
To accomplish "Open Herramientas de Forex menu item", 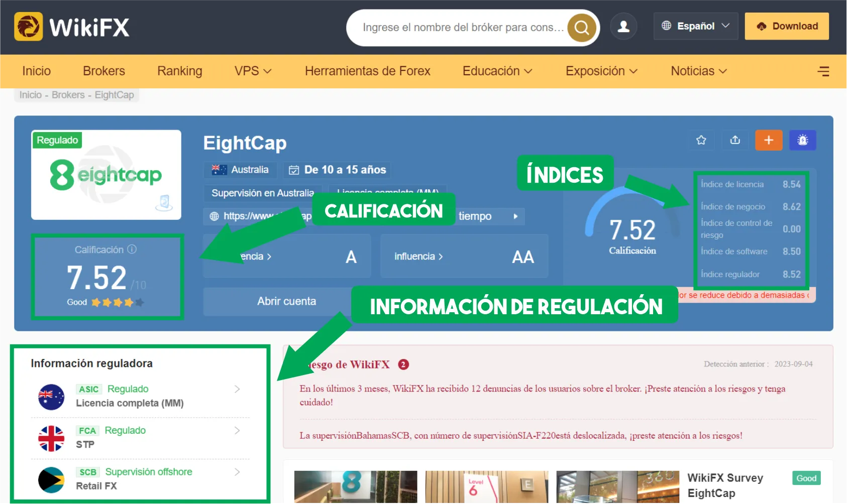I will point(368,71).
